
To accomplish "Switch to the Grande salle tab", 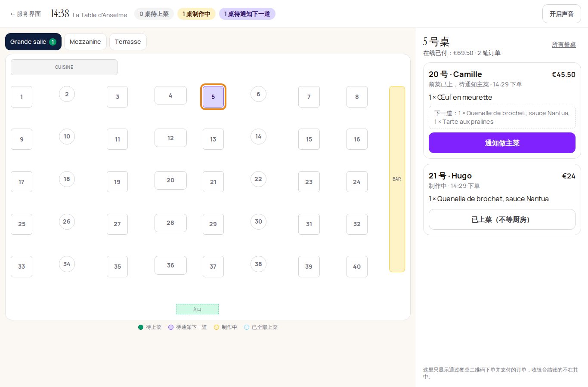I will coord(33,42).
